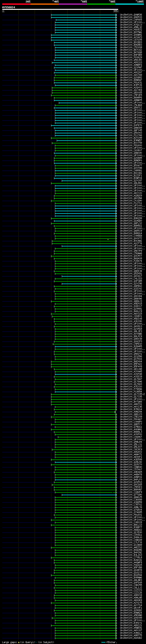Select the UniRef100_B9IBD3 label
This screenshot has width=146, height=644.
131,42
